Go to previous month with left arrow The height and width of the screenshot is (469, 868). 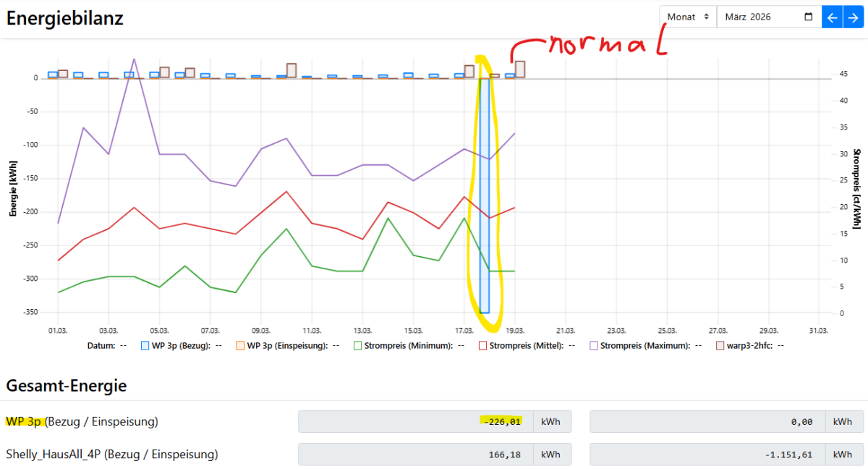tap(832, 17)
